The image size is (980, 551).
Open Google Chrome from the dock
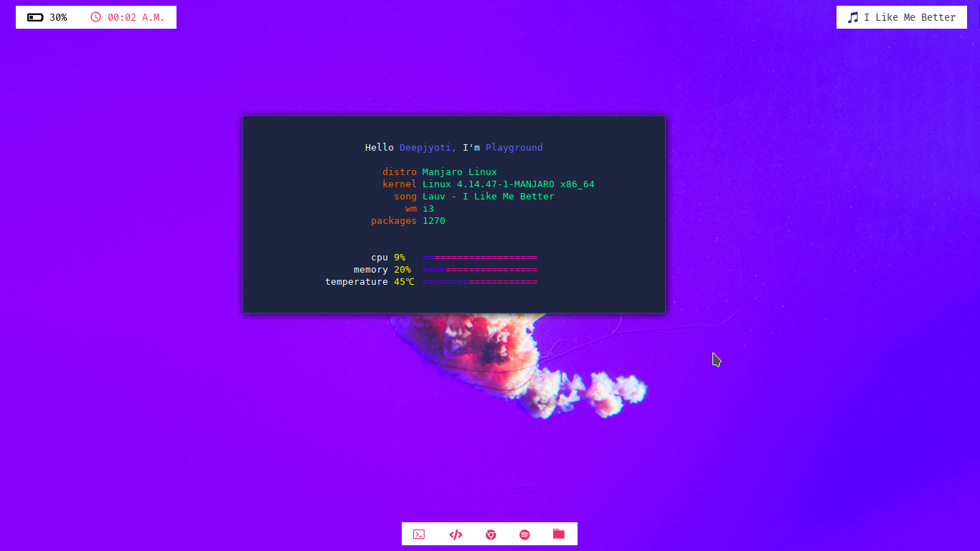490,534
